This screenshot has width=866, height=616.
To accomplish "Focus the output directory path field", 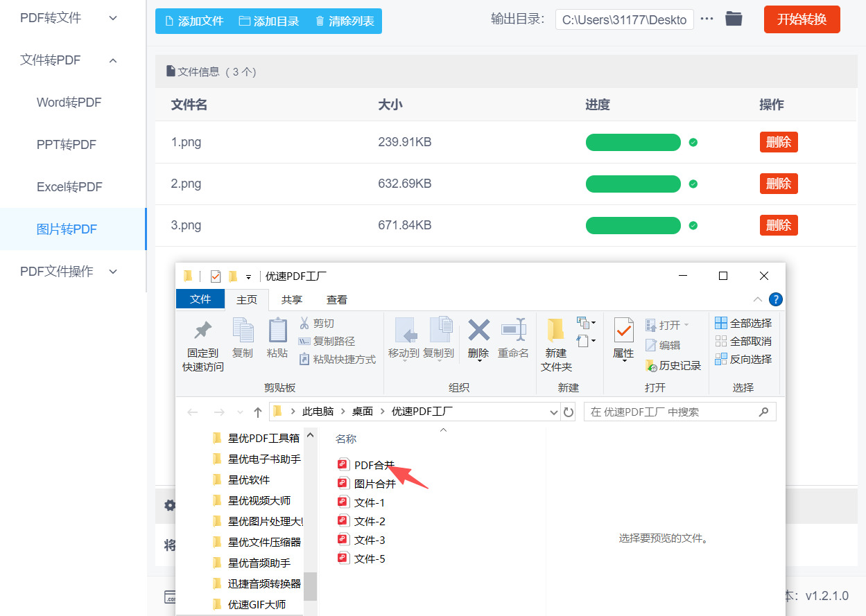I will (x=624, y=19).
